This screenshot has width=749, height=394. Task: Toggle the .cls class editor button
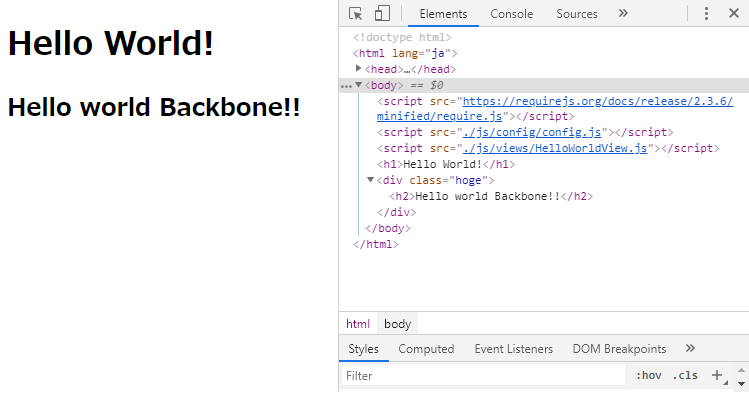(685, 375)
